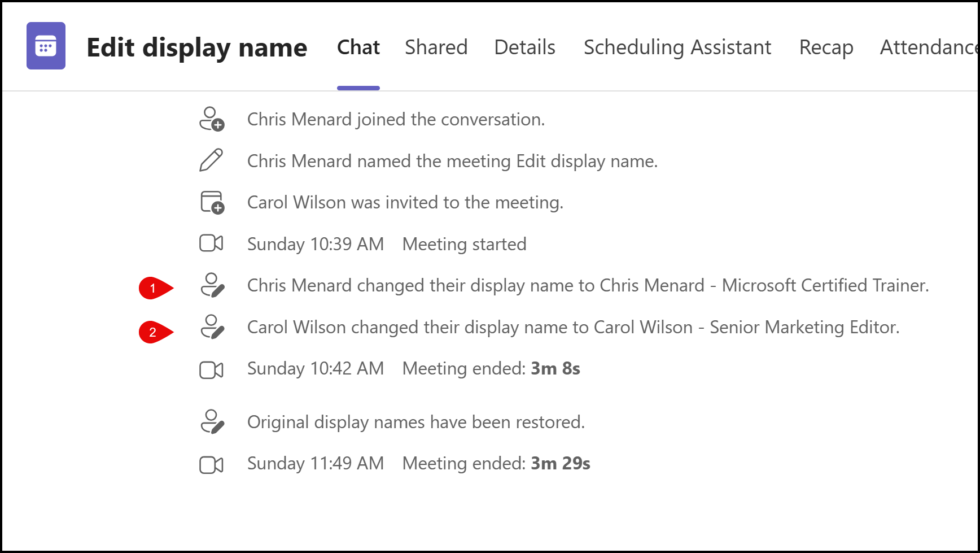
Task: Open the Details tab
Action: (x=524, y=47)
